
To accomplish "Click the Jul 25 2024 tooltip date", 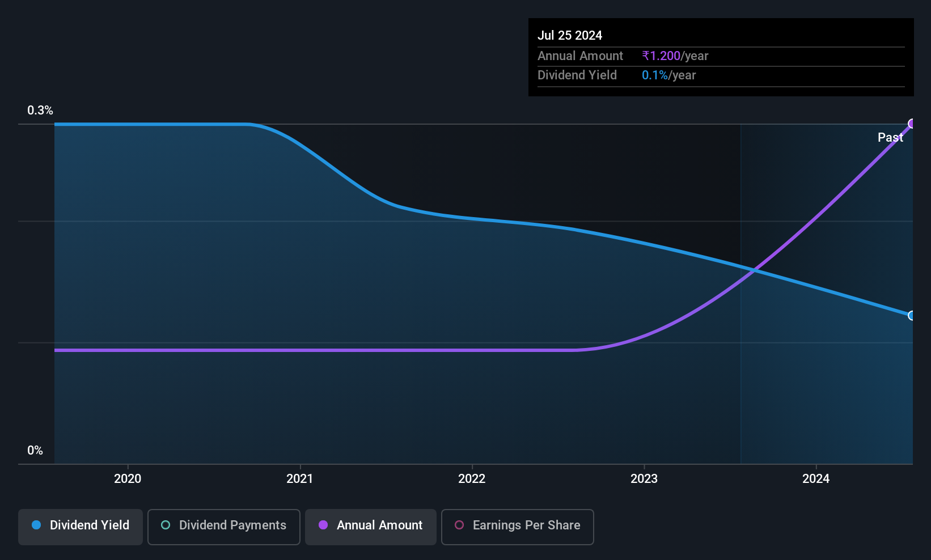I will (570, 35).
